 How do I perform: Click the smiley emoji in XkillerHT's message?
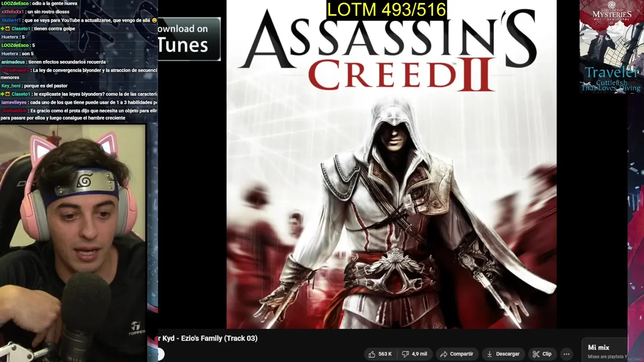coord(154,20)
